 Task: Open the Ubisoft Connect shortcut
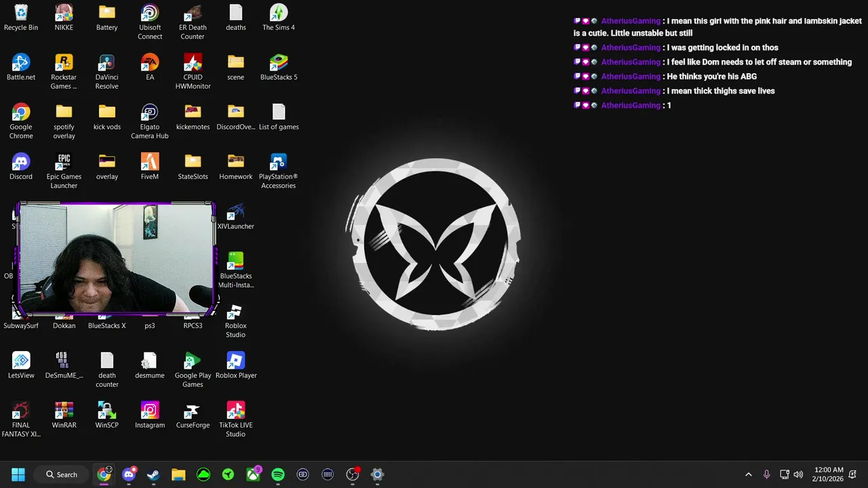click(150, 22)
